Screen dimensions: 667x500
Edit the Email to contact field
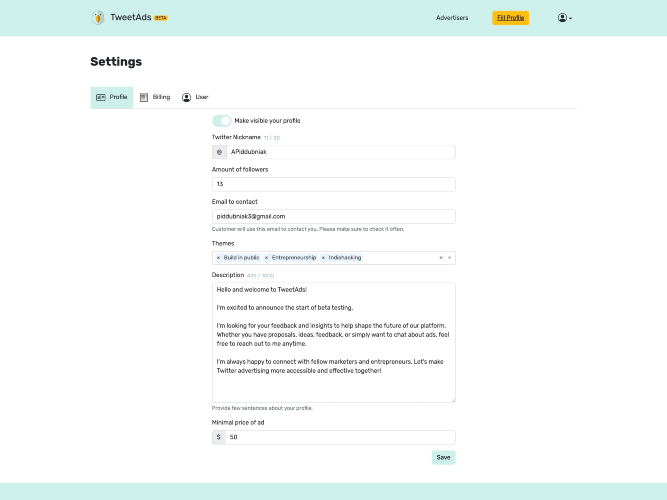coord(333,216)
